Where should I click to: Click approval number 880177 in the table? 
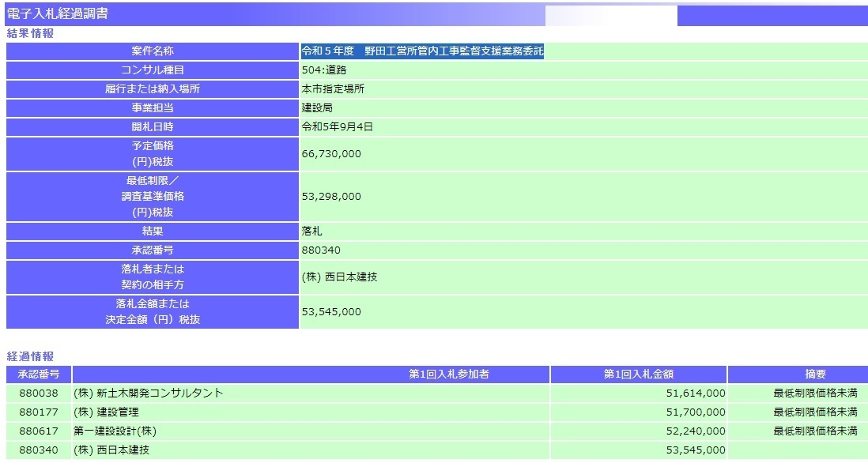(x=38, y=412)
